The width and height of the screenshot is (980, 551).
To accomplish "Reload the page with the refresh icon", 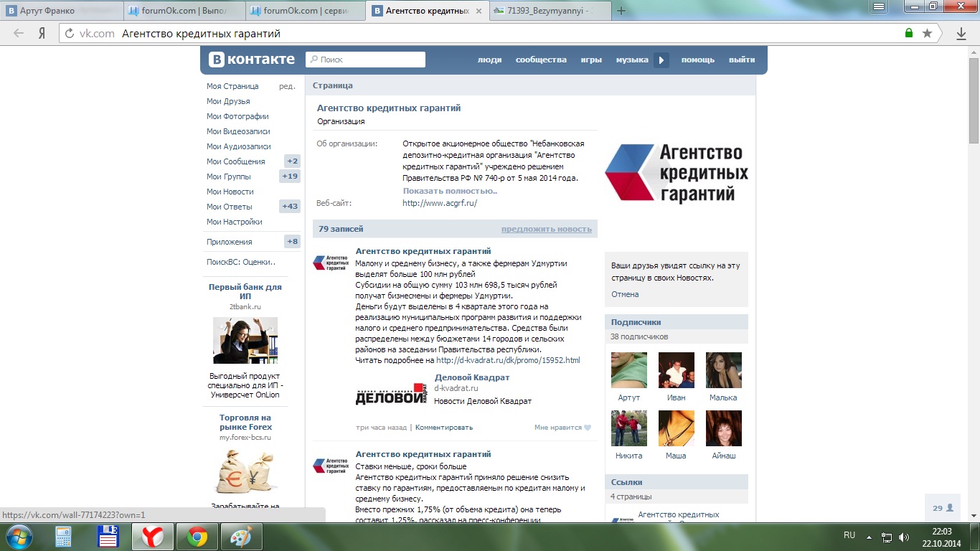I will [x=70, y=33].
